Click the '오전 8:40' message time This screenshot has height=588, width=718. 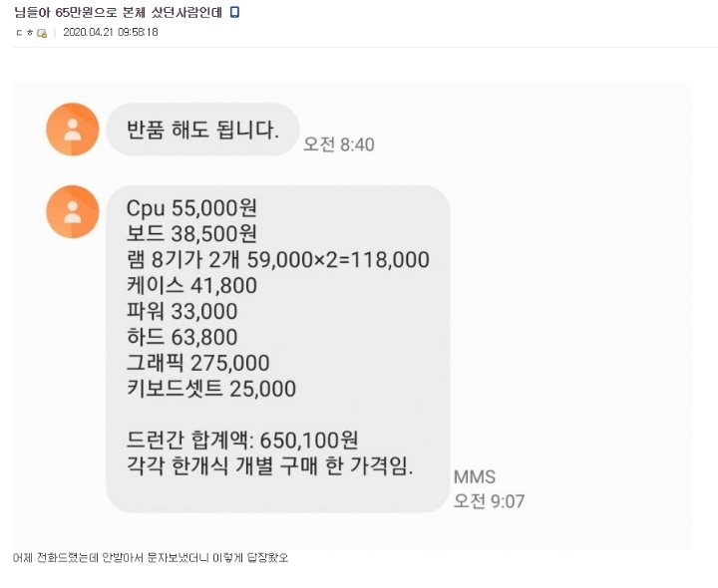[x=338, y=145]
